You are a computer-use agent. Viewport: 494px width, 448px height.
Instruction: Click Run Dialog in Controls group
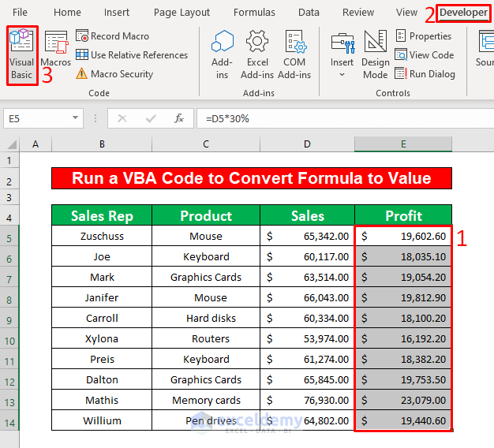point(425,74)
